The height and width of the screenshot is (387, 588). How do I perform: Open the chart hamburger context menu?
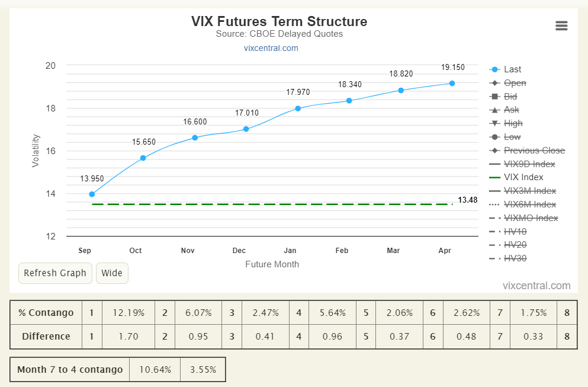coord(561,25)
